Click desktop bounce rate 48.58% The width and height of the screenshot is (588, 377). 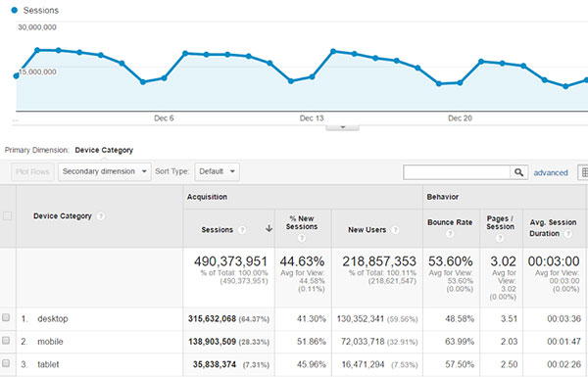click(460, 319)
